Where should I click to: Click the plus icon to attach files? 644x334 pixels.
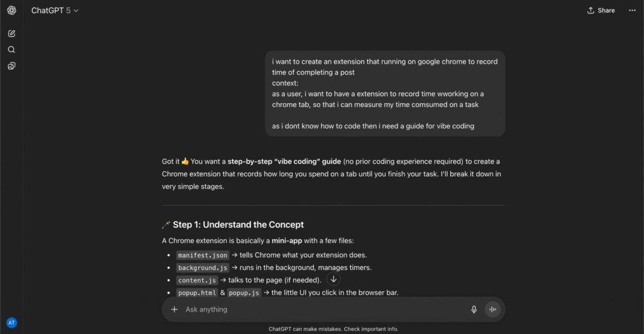pos(174,309)
